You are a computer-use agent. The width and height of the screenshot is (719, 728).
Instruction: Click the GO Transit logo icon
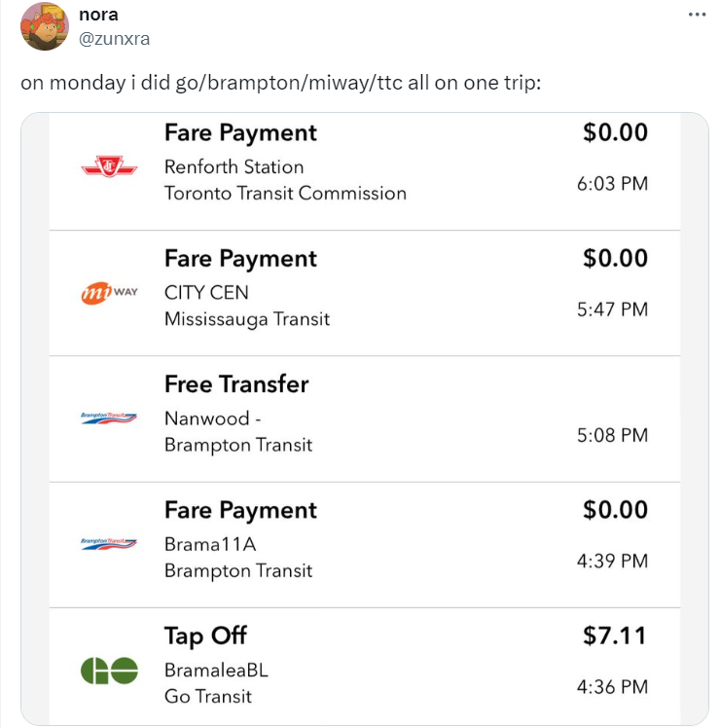tap(108, 670)
